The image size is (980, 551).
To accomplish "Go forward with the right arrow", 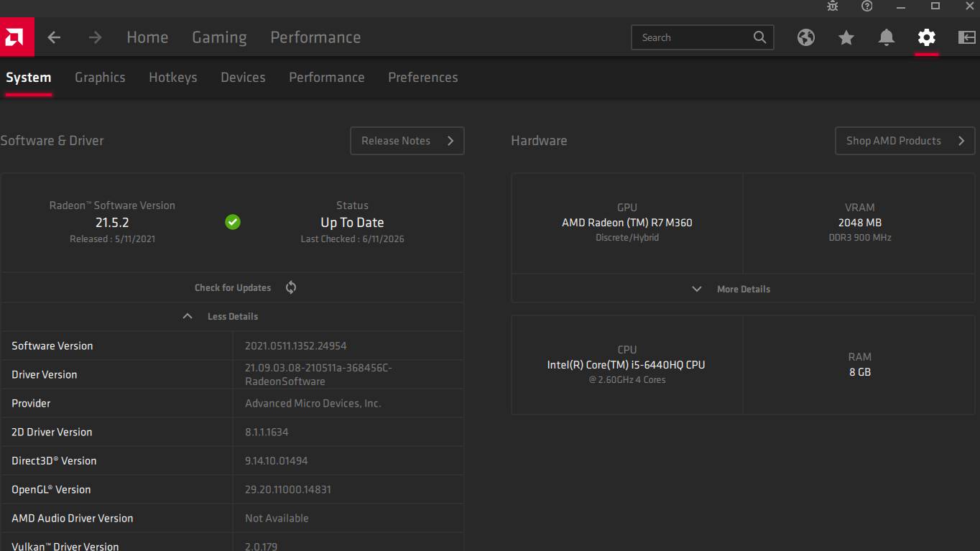I will [95, 37].
